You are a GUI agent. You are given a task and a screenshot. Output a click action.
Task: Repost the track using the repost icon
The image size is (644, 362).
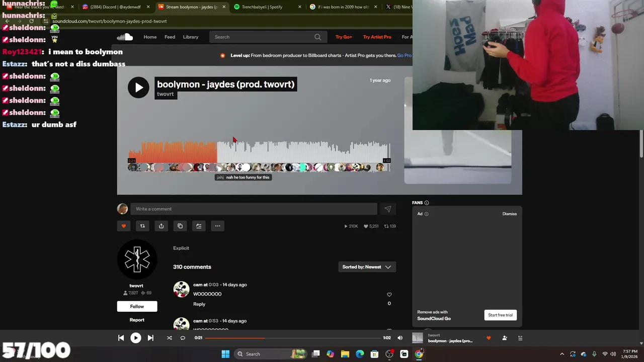pyautogui.click(x=142, y=226)
